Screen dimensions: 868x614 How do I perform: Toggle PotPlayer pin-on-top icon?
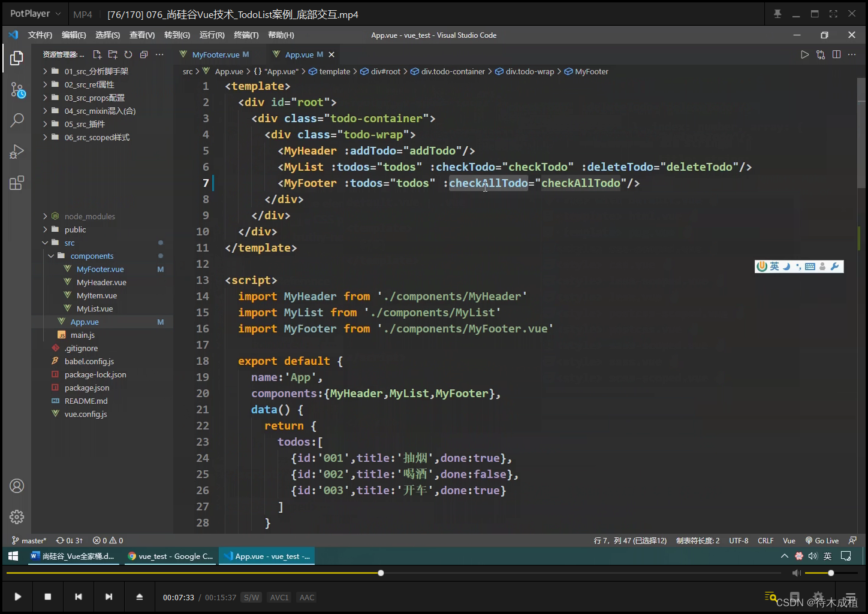[x=777, y=14]
